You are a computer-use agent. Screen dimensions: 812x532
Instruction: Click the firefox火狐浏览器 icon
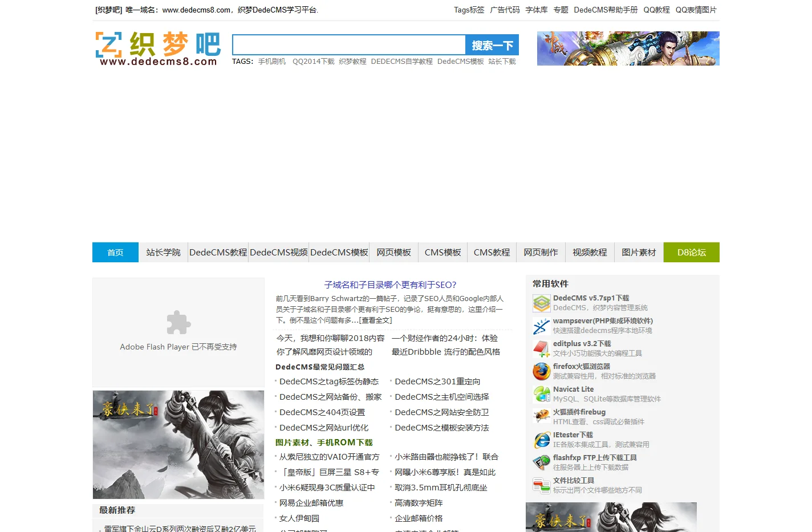541,372
